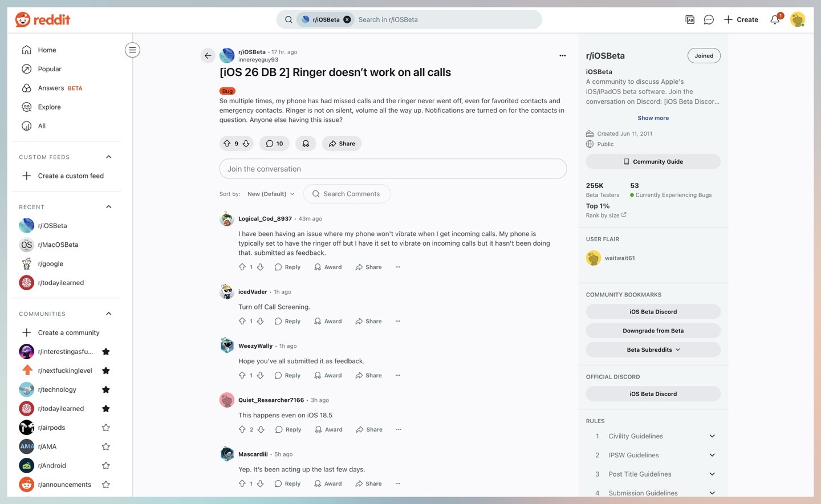Open the user profile avatar menu
The image size is (821, 504).
798,19
